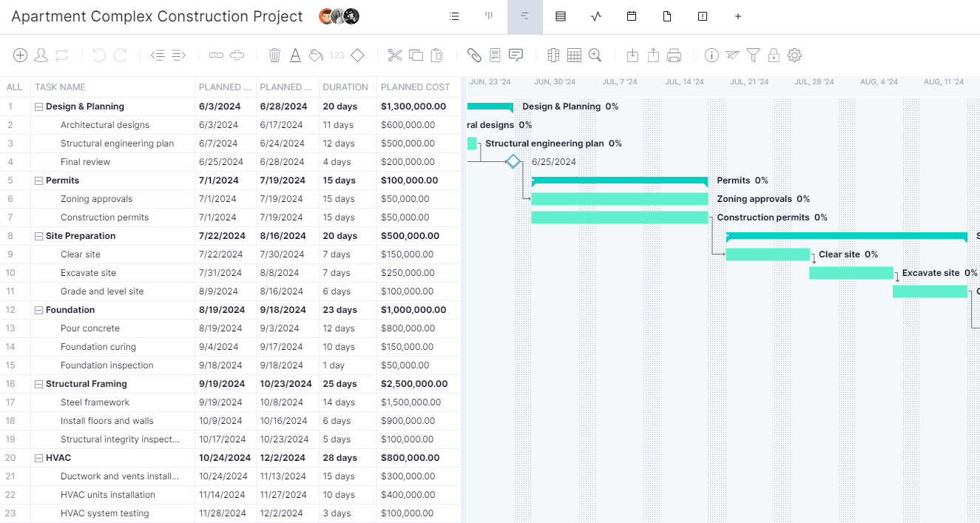Viewport: 980px width, 523px height.
Task: Click the filter funnel icon
Action: pos(753,55)
